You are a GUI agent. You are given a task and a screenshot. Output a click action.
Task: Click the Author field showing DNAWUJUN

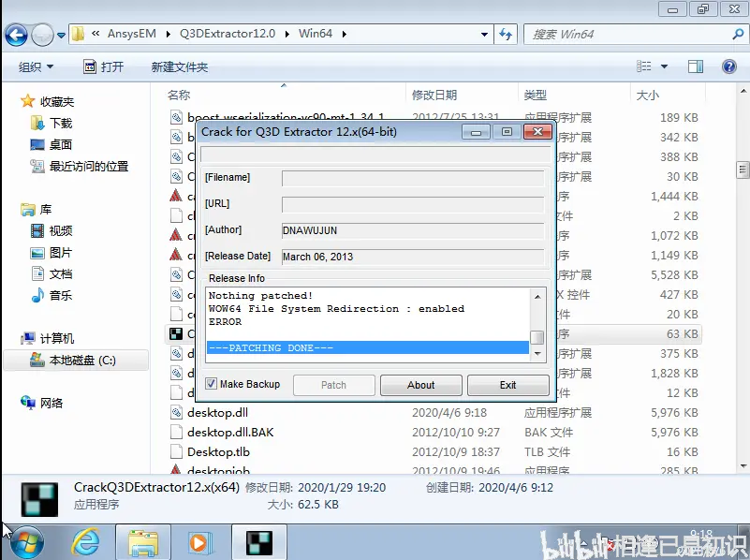coord(413,231)
